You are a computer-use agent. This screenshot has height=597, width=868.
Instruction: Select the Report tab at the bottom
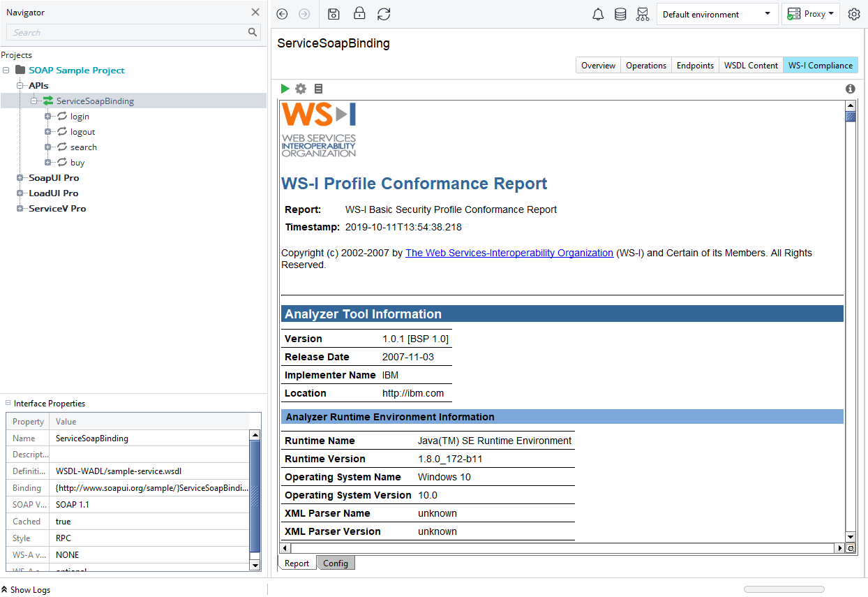pyautogui.click(x=297, y=563)
